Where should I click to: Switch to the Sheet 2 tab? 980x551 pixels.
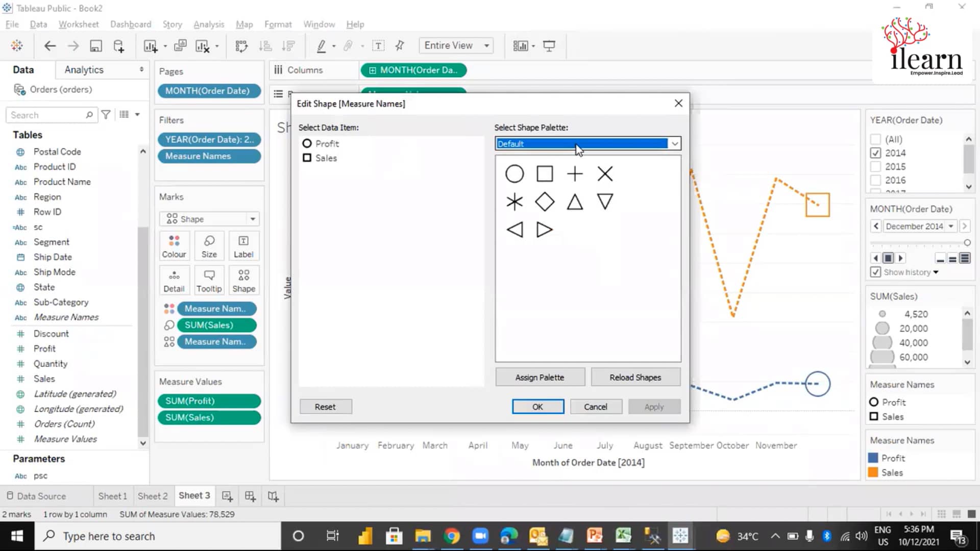[x=152, y=496]
